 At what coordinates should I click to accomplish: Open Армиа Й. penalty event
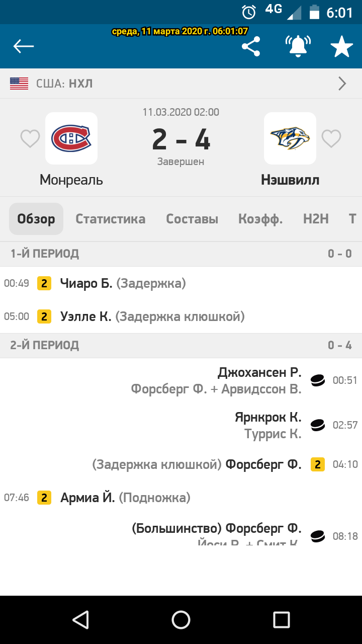(181, 498)
